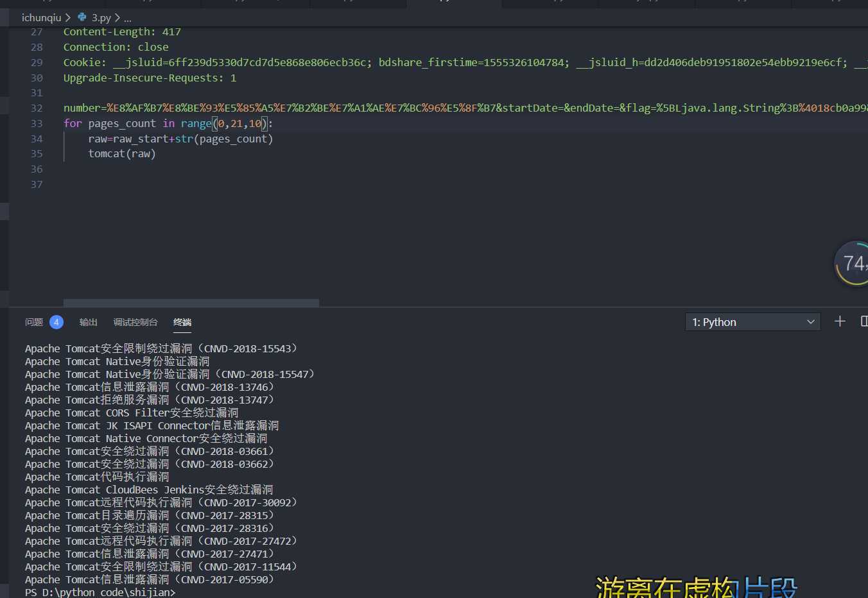Click terminal line with CNVD-2017-05590
Viewport: 868px width, 598px height.
tap(150, 579)
